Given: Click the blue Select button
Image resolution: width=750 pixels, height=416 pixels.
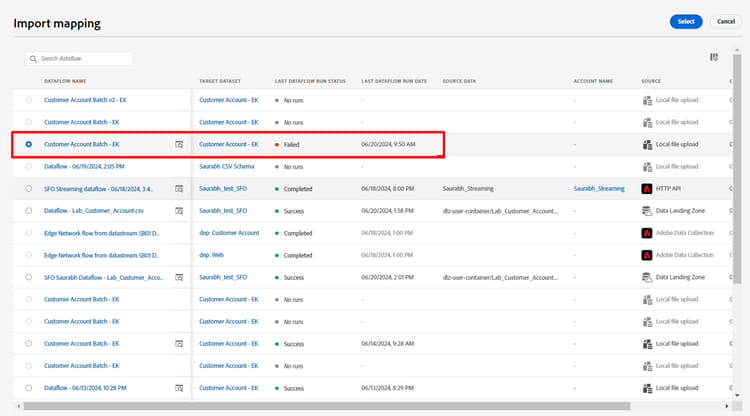Looking at the screenshot, I should (x=686, y=22).
